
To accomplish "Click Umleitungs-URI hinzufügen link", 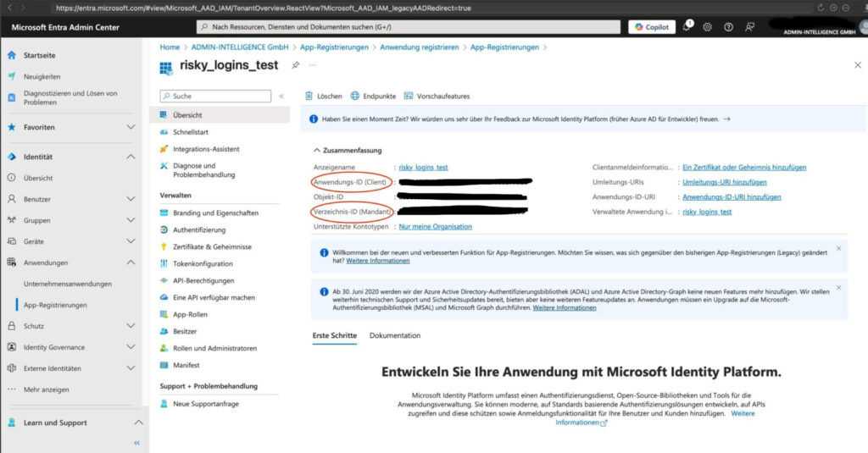I will click(x=725, y=183).
